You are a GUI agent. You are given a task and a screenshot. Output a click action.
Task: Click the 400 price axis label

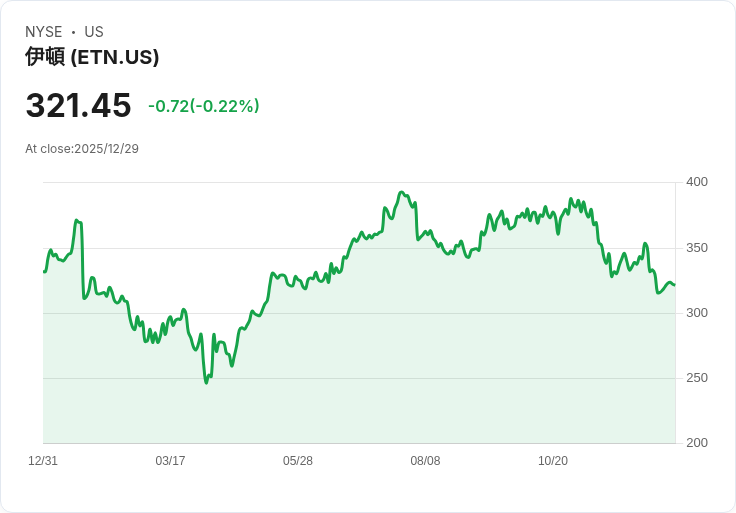[x=697, y=182]
